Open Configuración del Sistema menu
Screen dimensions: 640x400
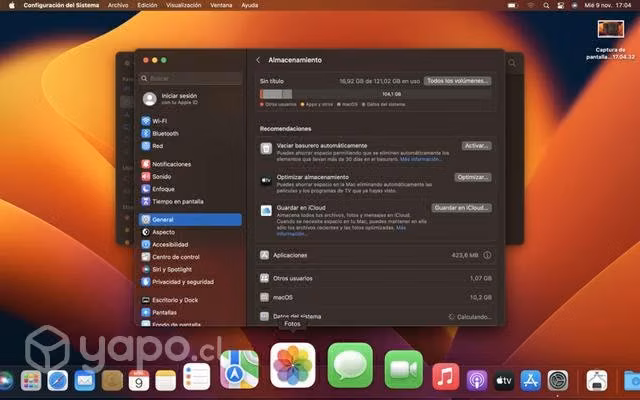61,5
